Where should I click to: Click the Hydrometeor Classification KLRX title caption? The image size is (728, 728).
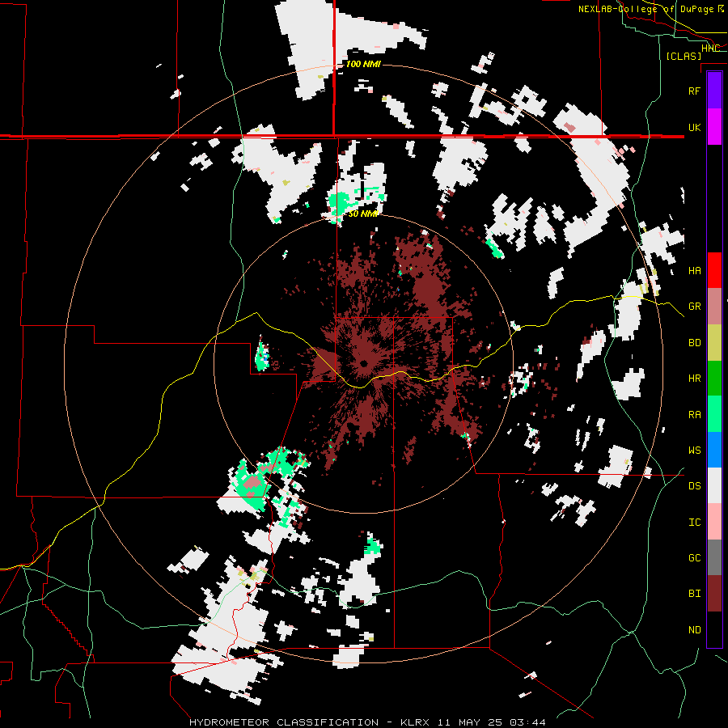click(x=367, y=722)
